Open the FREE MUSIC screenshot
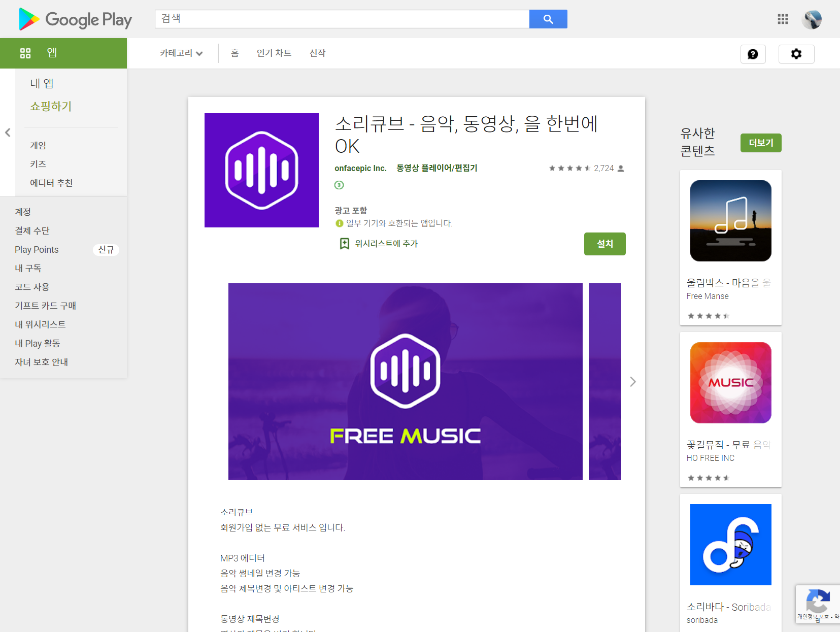Screen dimensions: 840x632 tap(406, 382)
